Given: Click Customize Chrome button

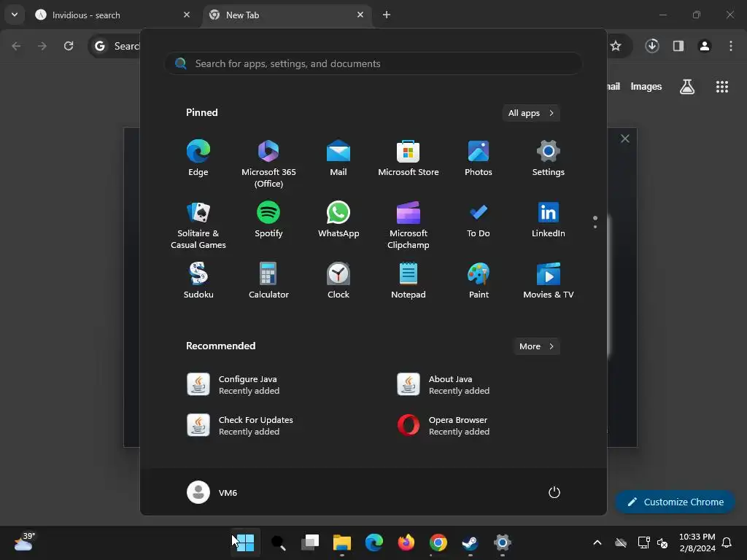Looking at the screenshot, I should click(x=675, y=502).
